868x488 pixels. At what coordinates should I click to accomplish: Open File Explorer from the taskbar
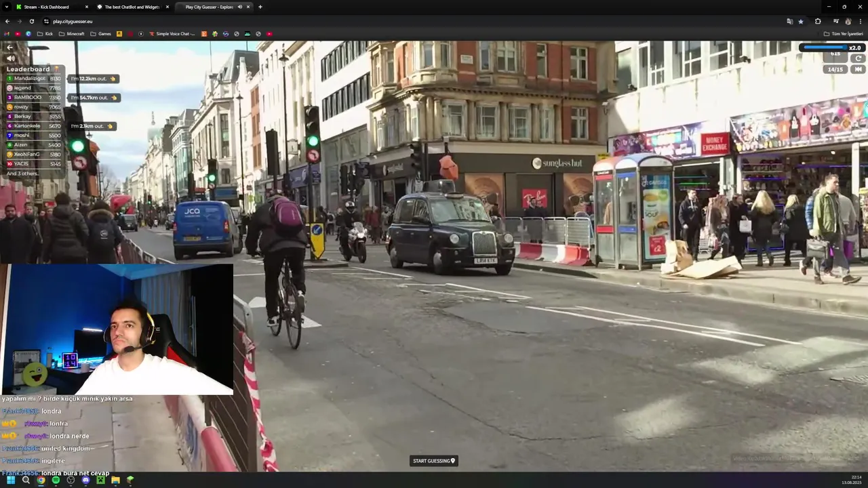click(115, 480)
